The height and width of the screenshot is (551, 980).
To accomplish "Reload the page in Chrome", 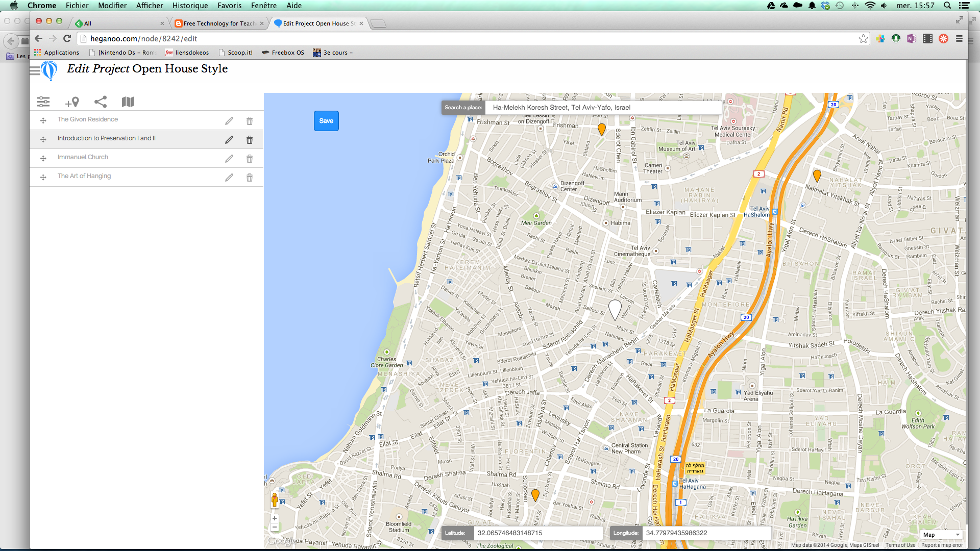I will coord(67,39).
